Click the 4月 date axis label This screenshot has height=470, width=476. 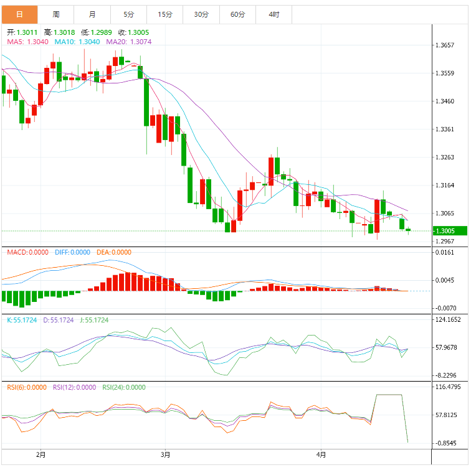(321, 455)
